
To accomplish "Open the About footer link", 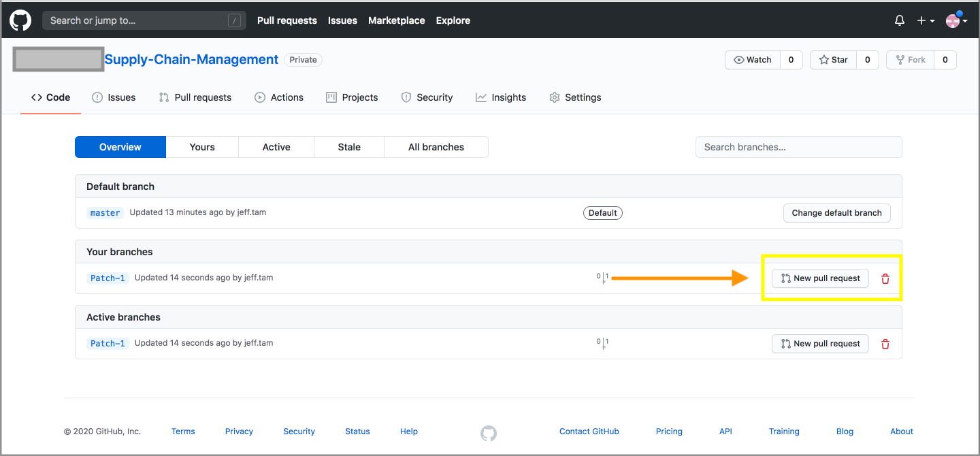I will [902, 431].
